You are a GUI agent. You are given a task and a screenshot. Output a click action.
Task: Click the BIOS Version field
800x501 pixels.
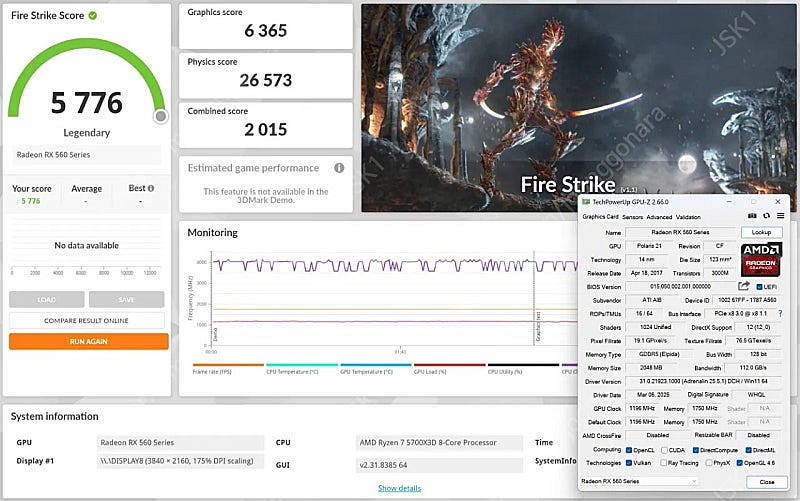click(x=680, y=287)
